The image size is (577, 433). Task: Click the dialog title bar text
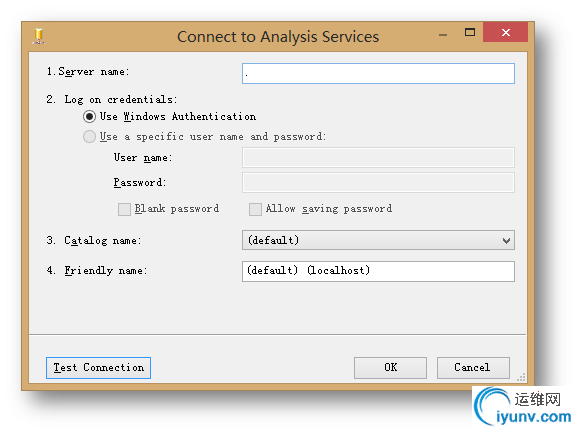pyautogui.click(x=278, y=37)
